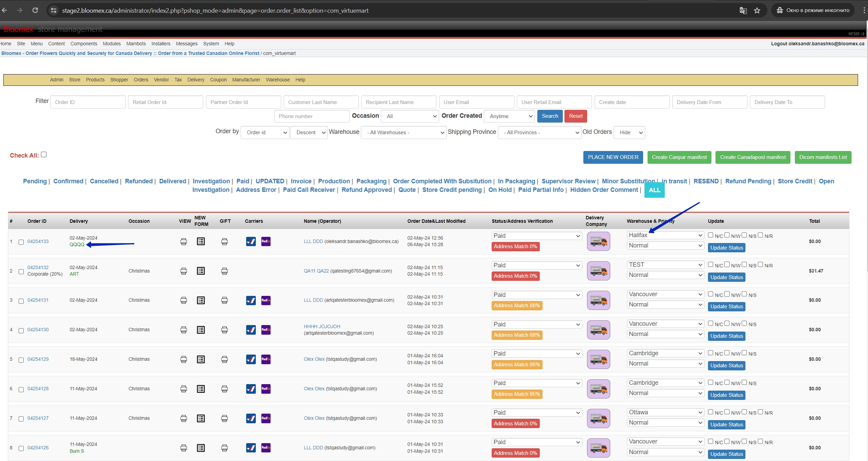The width and height of the screenshot is (868, 461).
Task: Open the Order Created Anytime dropdown
Action: tap(510, 116)
